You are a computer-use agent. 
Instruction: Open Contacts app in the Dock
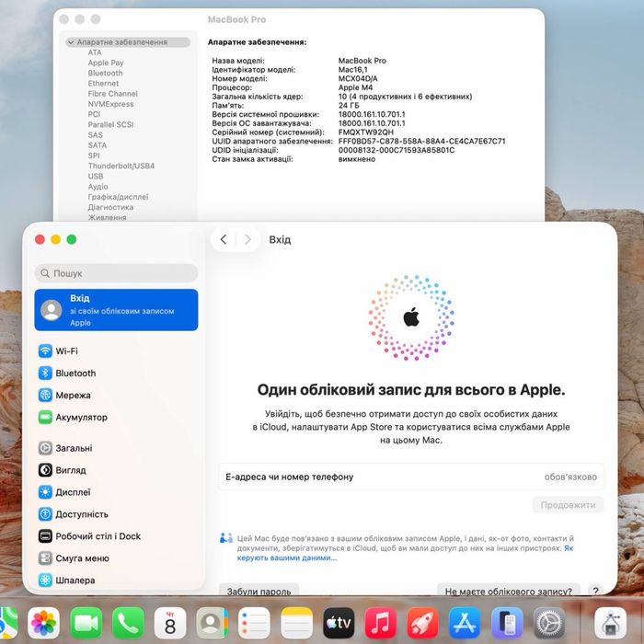[213, 623]
